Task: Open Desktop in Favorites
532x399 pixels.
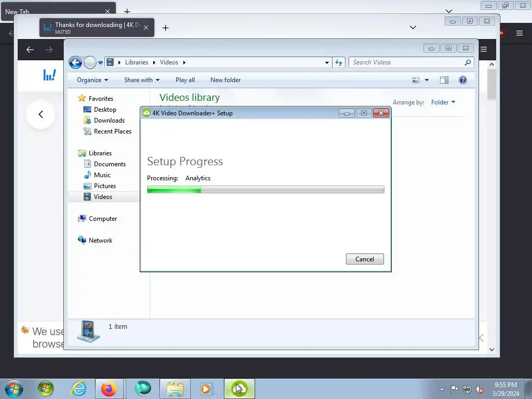Action: click(x=105, y=110)
